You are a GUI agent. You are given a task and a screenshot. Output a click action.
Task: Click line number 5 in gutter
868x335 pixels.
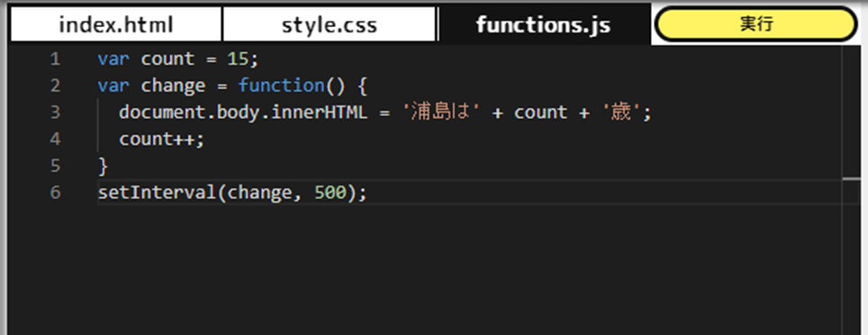point(55,166)
